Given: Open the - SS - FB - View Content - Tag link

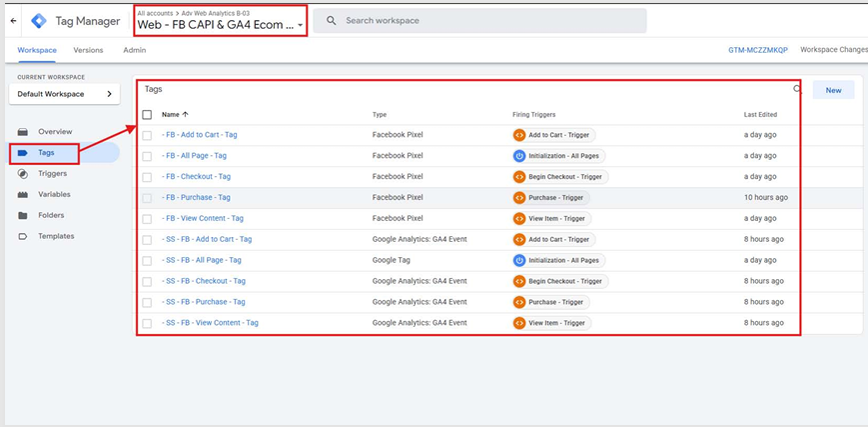Looking at the screenshot, I should [210, 323].
